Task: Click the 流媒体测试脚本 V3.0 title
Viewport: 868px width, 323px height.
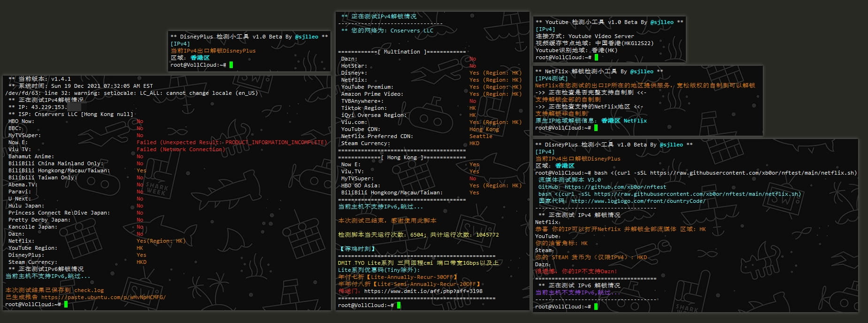Action: 569,180
